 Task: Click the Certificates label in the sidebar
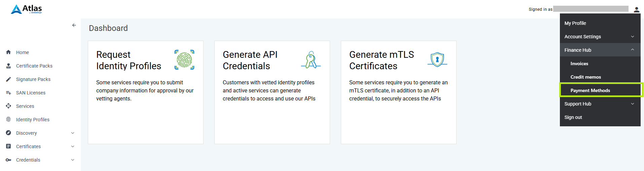(x=28, y=146)
